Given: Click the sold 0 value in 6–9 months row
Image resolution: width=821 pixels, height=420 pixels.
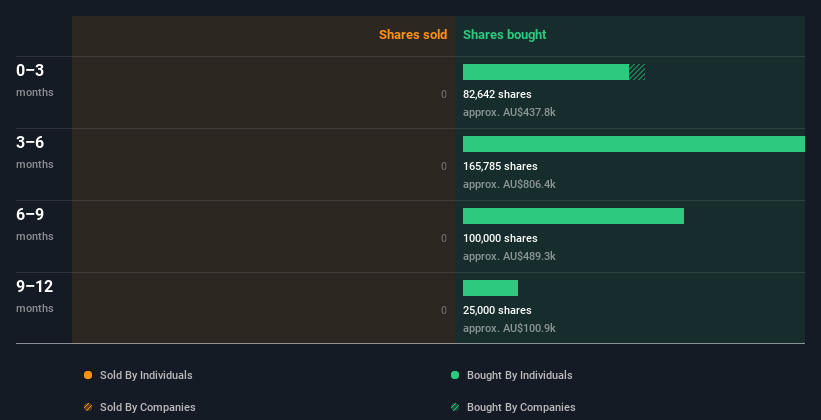Looking at the screenshot, I should [444, 238].
